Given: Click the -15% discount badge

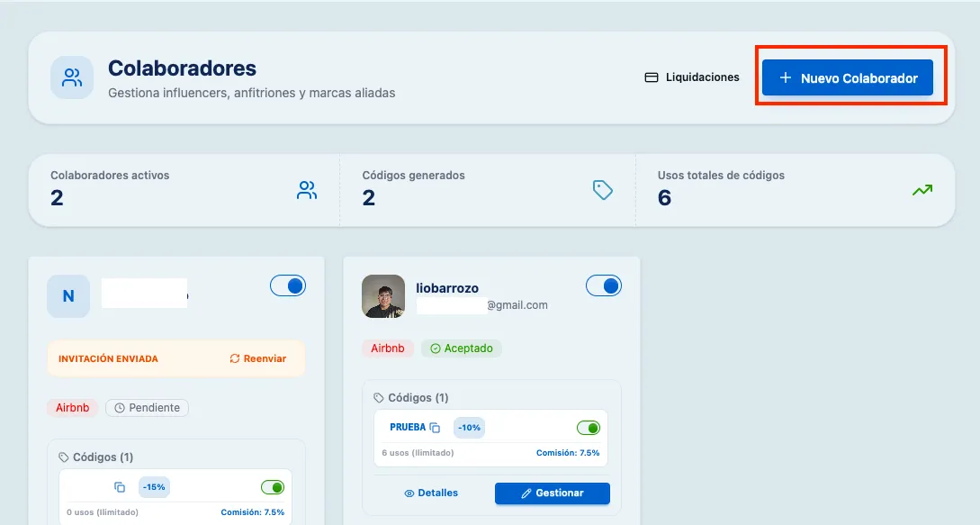Looking at the screenshot, I should pyautogui.click(x=154, y=487).
